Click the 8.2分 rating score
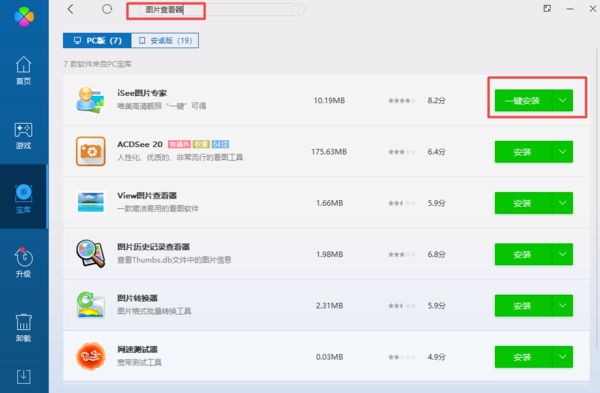The height and width of the screenshot is (393, 600). 437,101
